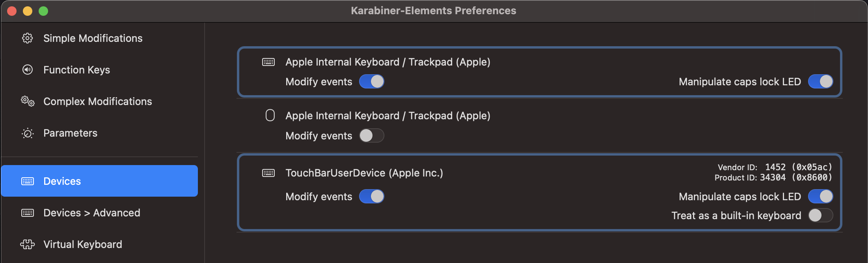Enable Treat as a built-in keyboard
This screenshot has height=263, width=868.
pyautogui.click(x=820, y=215)
